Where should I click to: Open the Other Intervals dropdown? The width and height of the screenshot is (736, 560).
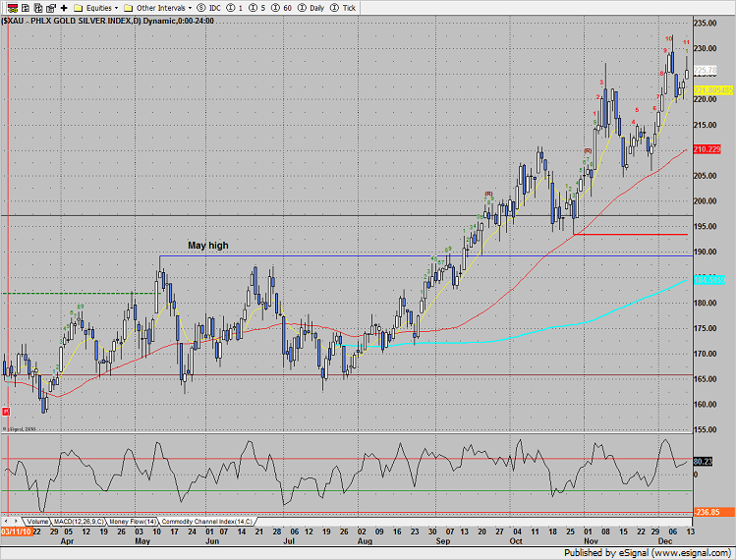157,8
